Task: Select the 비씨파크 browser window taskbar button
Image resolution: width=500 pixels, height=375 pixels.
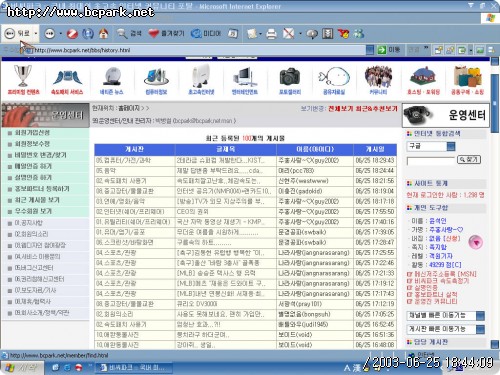Action: click(x=133, y=368)
